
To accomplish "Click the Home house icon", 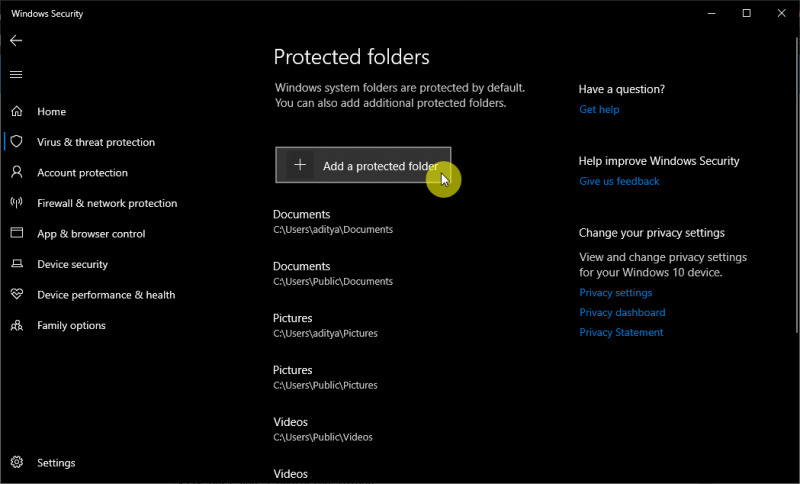I will tap(17, 111).
